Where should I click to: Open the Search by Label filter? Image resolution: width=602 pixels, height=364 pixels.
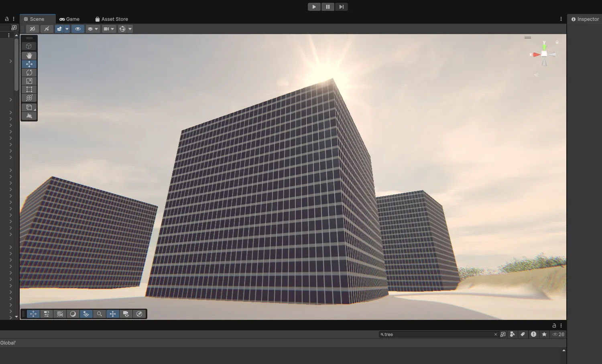point(523,334)
